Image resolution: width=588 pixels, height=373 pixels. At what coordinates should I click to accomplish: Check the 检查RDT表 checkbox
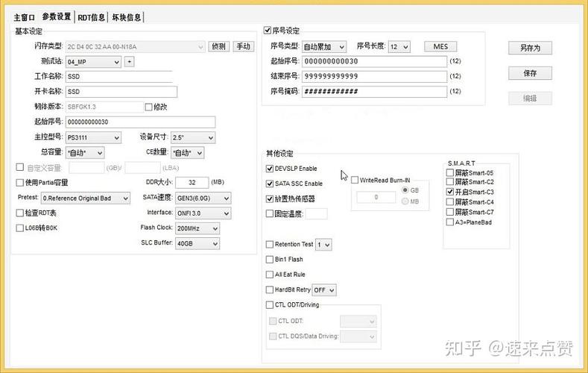[20, 213]
